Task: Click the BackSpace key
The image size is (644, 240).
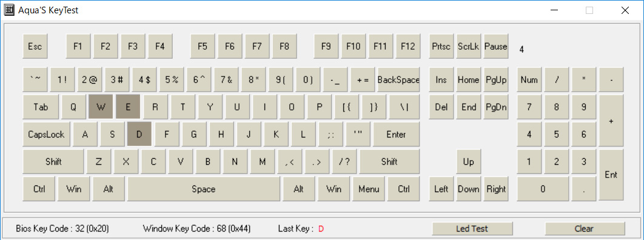Action: (x=399, y=79)
